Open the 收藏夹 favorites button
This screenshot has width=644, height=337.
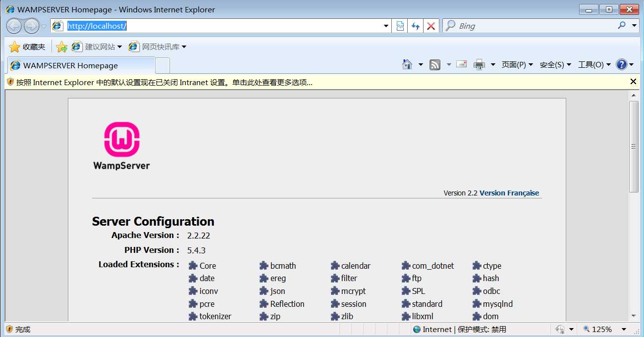(x=27, y=47)
